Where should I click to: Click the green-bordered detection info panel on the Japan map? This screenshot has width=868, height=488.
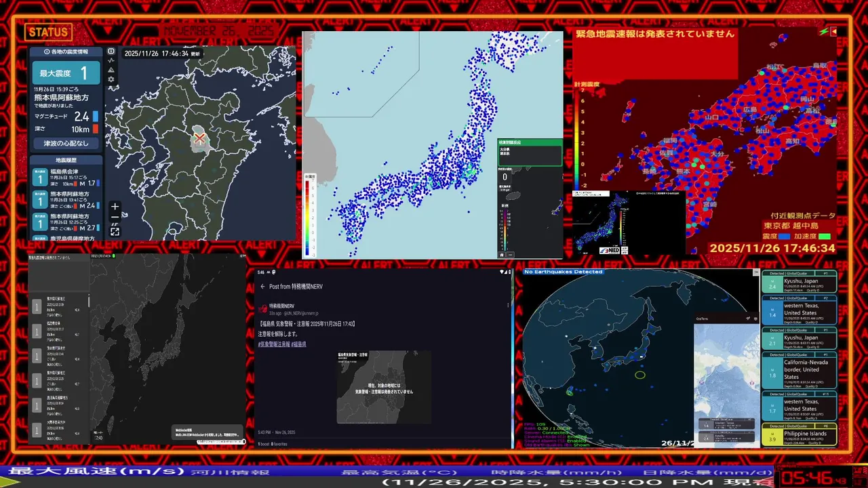530,152
